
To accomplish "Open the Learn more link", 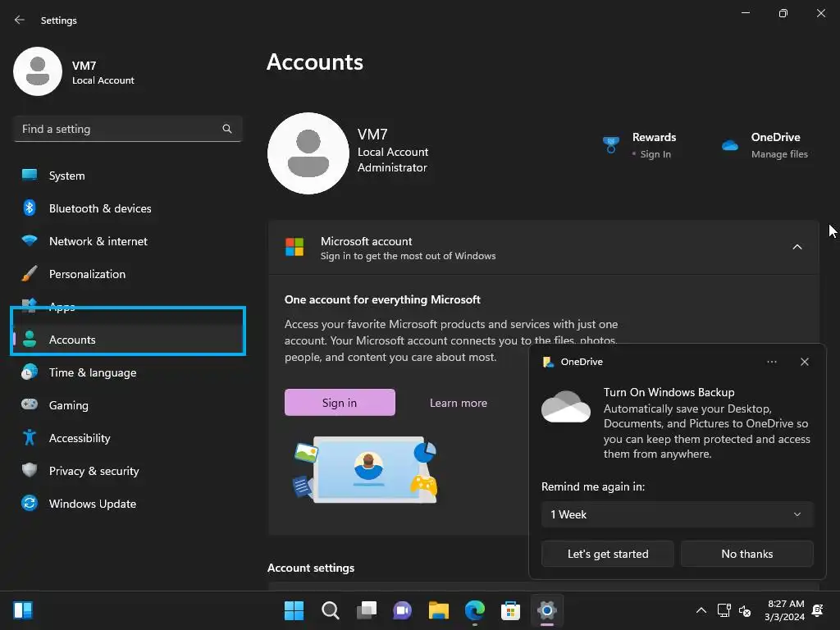I will coord(459,403).
